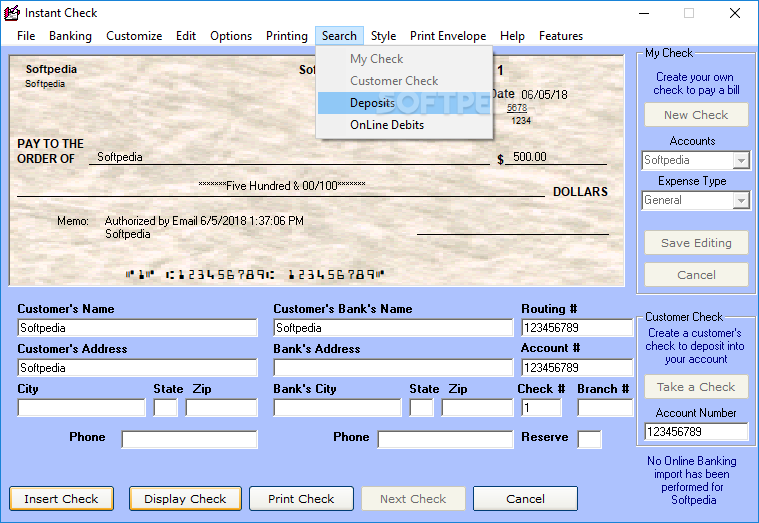
Task: Choose Deposits from Search menu
Action: pos(404,103)
